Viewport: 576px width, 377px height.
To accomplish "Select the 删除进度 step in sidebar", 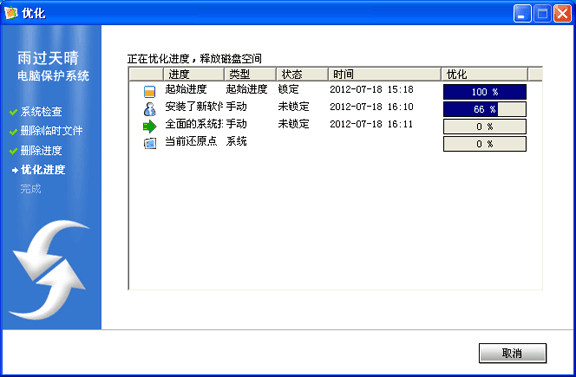I will point(41,150).
